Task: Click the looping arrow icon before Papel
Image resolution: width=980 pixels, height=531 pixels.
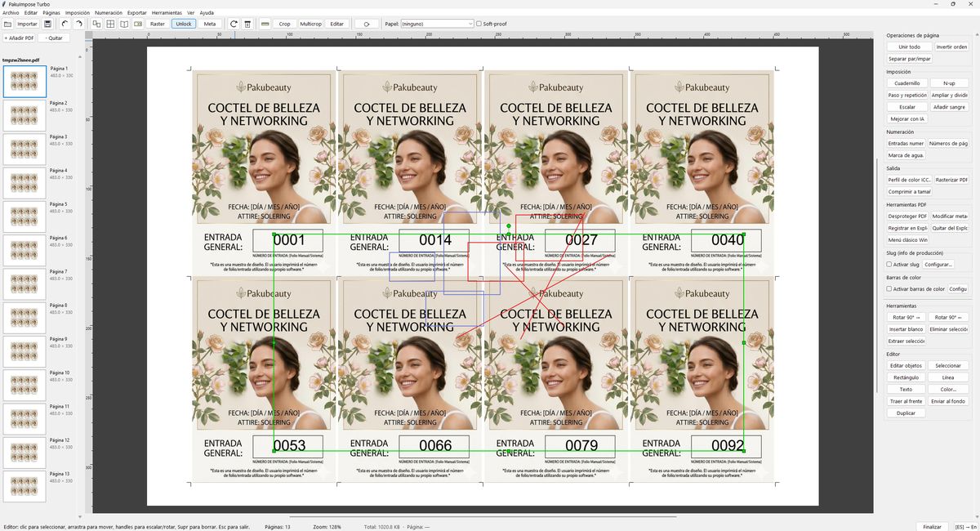Action: pyautogui.click(x=367, y=24)
